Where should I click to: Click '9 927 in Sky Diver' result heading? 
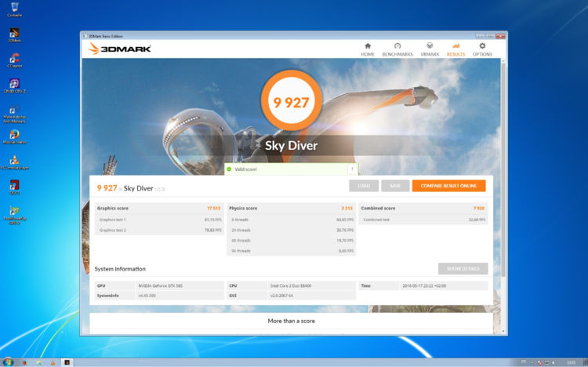pos(130,188)
